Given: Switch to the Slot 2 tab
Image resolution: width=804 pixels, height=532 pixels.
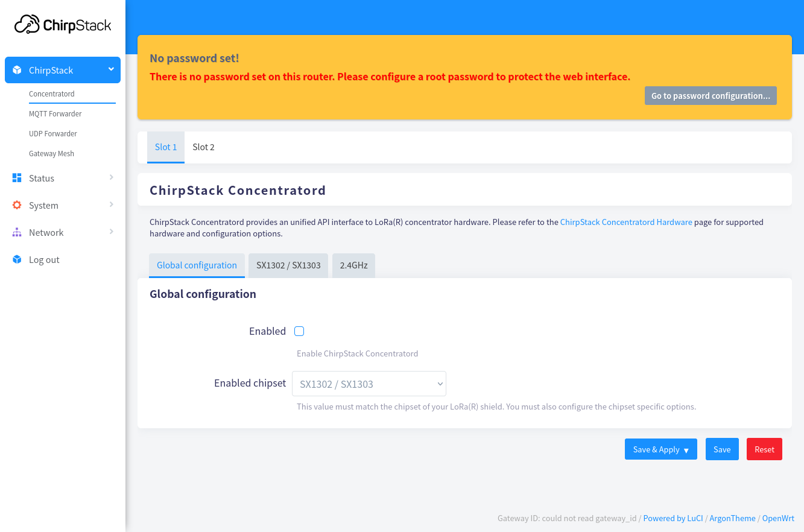Looking at the screenshot, I should [x=203, y=147].
